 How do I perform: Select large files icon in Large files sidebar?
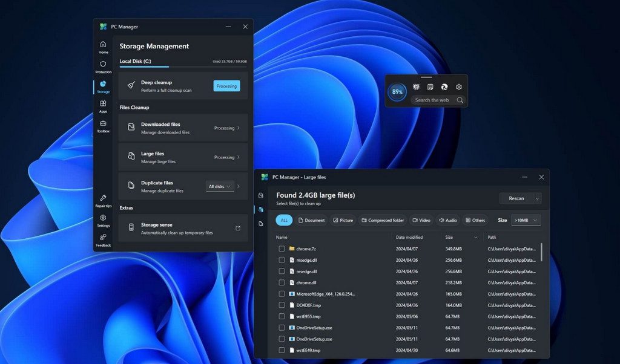click(x=261, y=210)
